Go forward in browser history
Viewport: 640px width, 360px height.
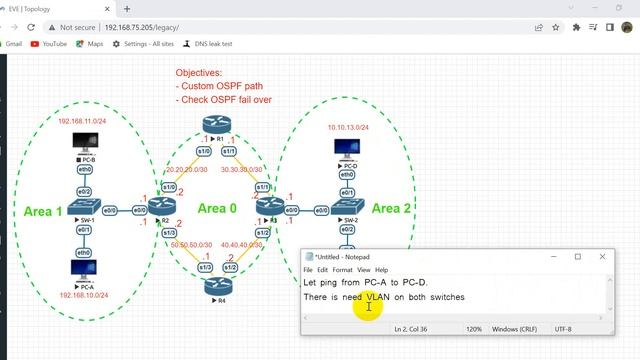tap(14, 27)
